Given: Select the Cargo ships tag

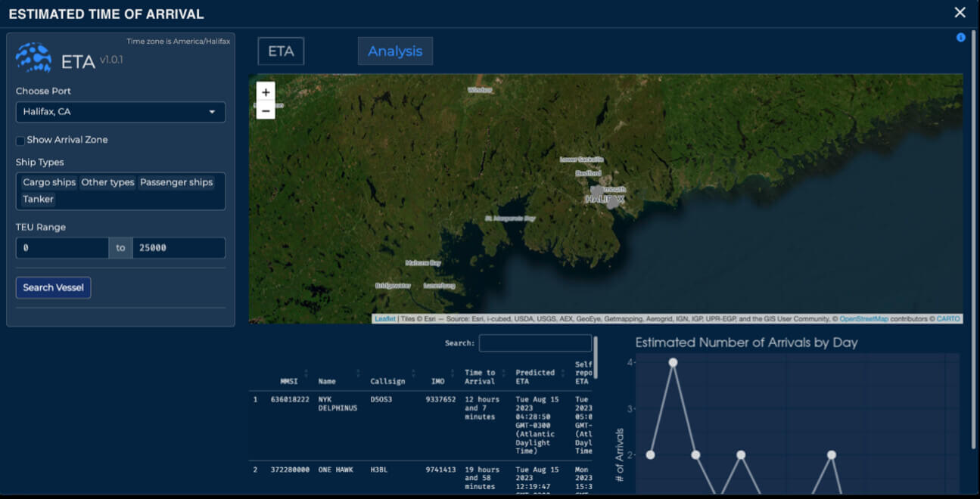Looking at the screenshot, I should 49,182.
